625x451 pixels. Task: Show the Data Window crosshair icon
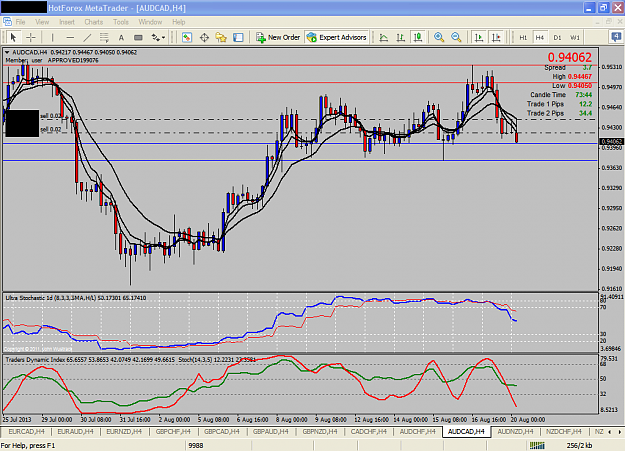pyautogui.click(x=204, y=37)
